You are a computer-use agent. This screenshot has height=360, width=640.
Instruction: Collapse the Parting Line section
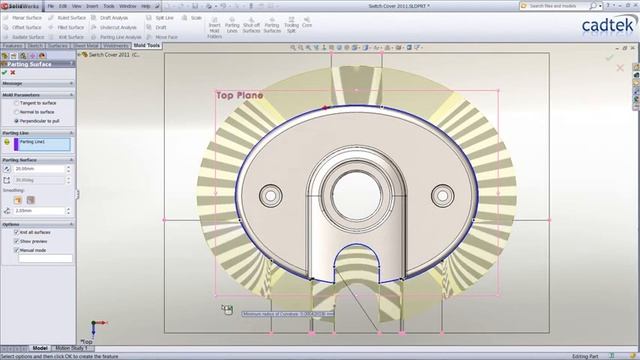pos(71,133)
